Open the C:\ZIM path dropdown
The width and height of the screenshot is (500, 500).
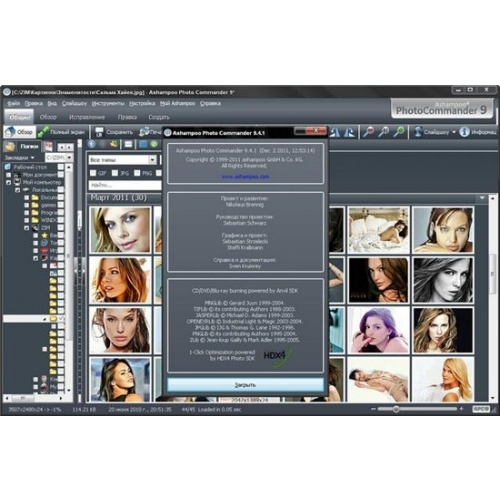69,157
